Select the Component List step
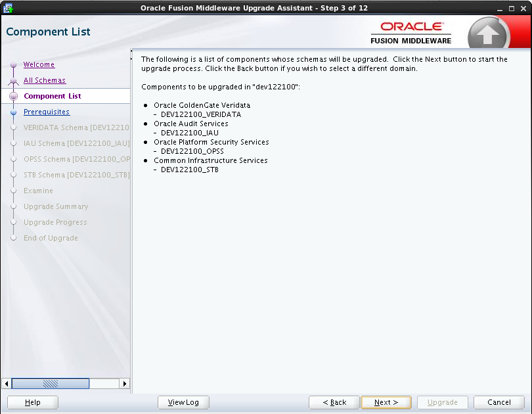The width and height of the screenshot is (532, 414). coord(53,96)
